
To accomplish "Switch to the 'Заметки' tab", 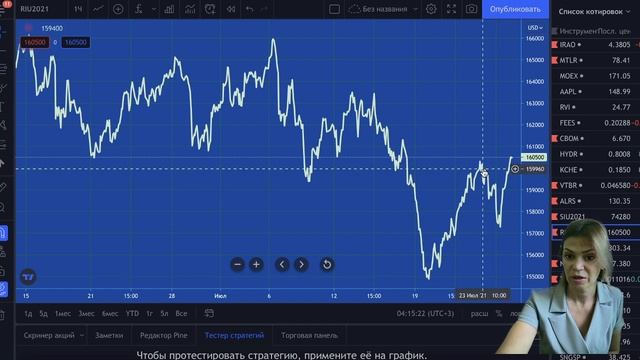I will (109, 336).
